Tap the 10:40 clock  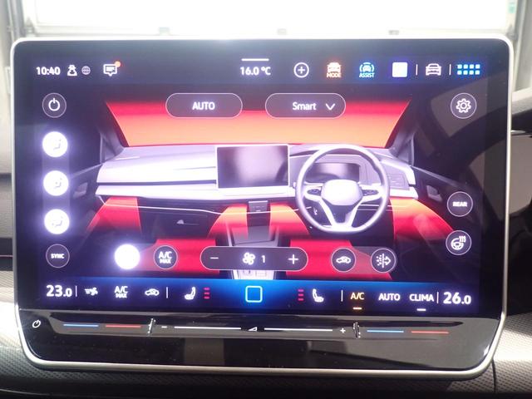[x=48, y=71]
